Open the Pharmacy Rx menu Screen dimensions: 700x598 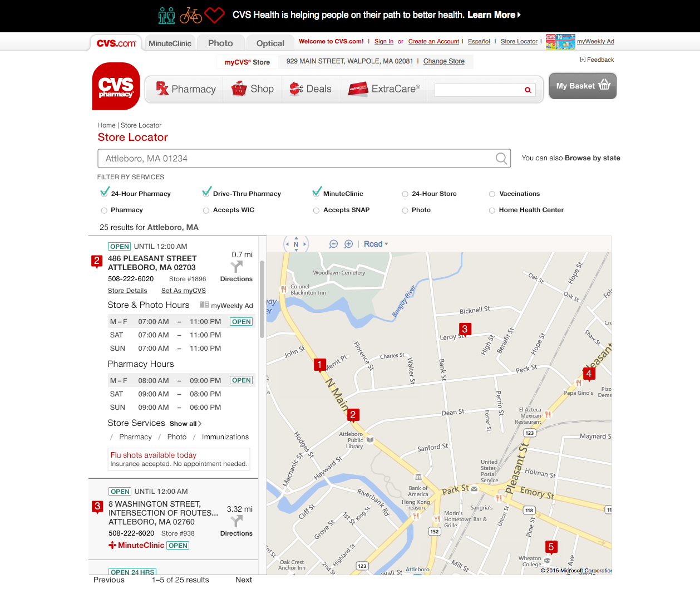[186, 89]
